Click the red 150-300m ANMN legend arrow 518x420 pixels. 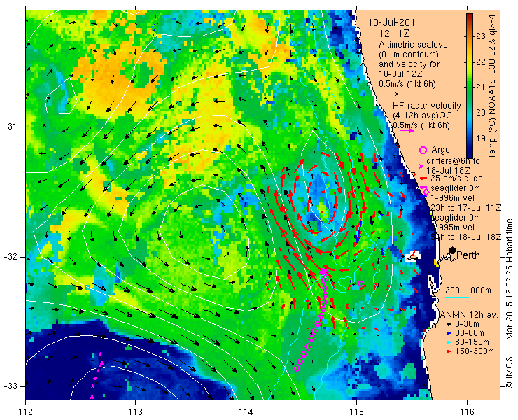point(449,351)
